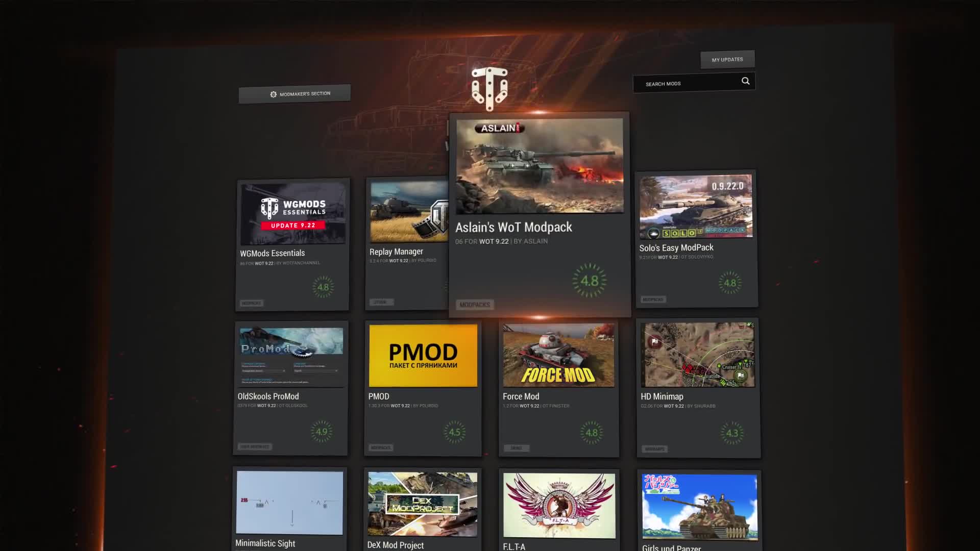Click 'BY ASLAIN' author text
980x551 pixels.
pyautogui.click(x=531, y=241)
